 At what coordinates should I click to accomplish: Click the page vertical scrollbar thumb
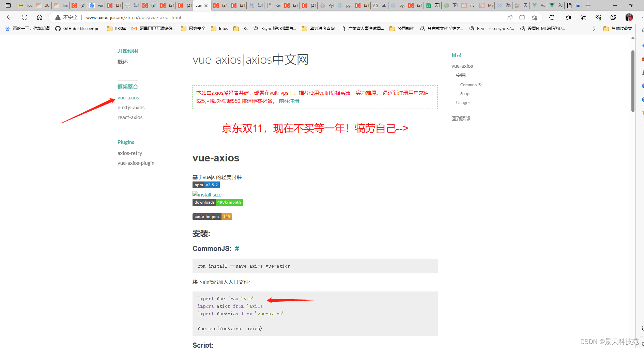click(633, 81)
